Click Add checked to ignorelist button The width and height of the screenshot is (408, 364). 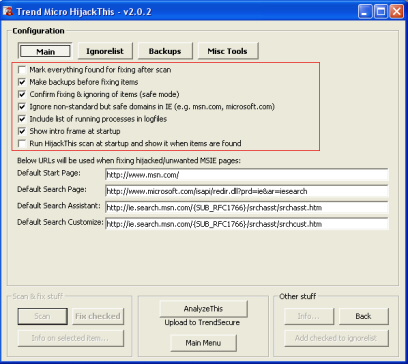click(x=336, y=338)
